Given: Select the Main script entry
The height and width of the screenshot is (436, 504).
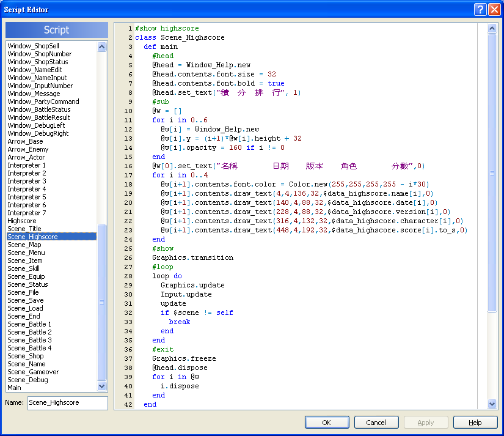Looking at the screenshot, I should tap(14, 388).
